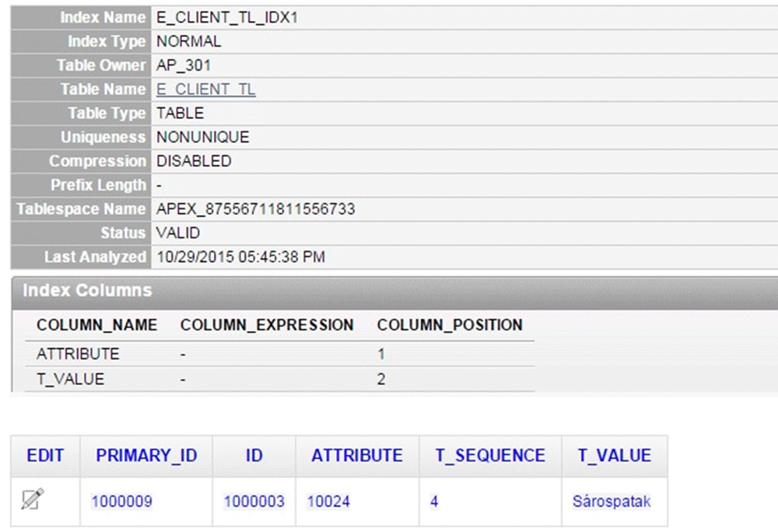Select the ID value 1000003
This screenshot has width=778, height=532.
[x=254, y=501]
